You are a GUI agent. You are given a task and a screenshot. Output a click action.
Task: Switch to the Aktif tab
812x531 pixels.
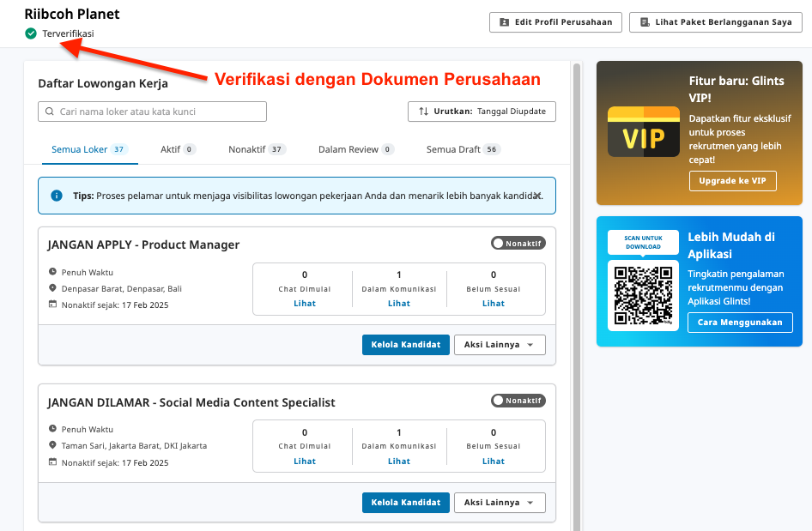click(178, 149)
